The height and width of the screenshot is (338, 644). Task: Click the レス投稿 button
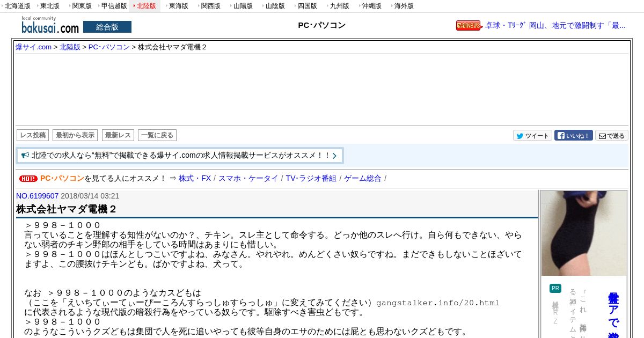[33, 135]
